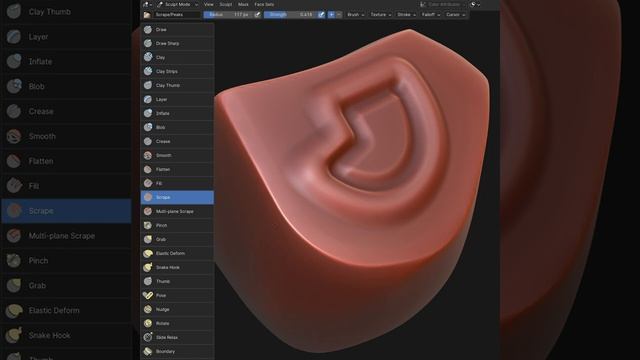Select Smooth brush in the center tool list

pyautogui.click(x=177, y=155)
